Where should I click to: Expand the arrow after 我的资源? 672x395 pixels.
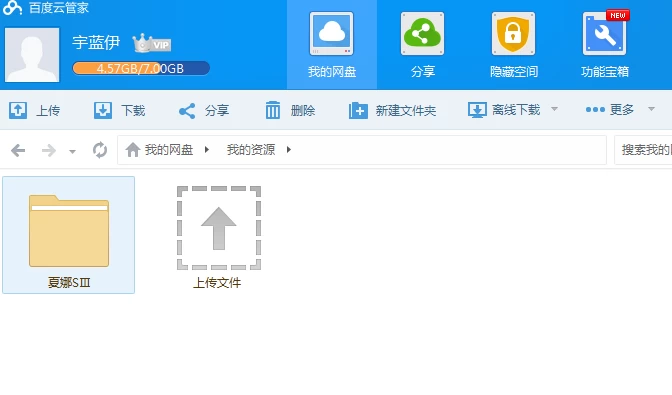tap(288, 150)
